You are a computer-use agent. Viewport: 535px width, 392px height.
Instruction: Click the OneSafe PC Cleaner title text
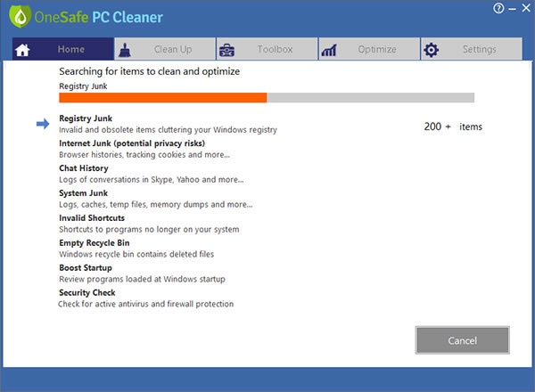tap(99, 18)
